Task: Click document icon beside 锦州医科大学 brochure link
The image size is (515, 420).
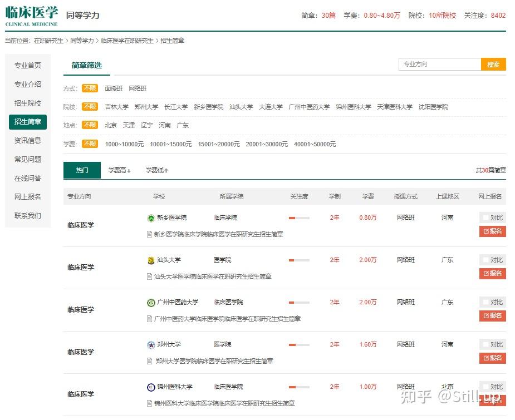Action: (149, 403)
